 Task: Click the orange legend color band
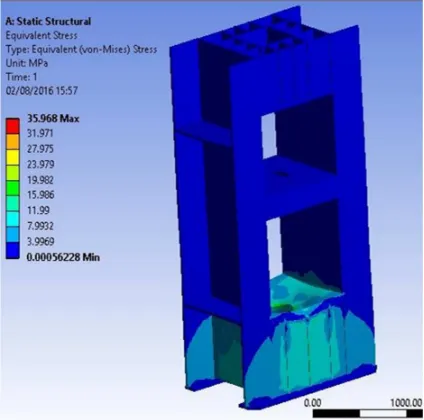click(x=12, y=141)
